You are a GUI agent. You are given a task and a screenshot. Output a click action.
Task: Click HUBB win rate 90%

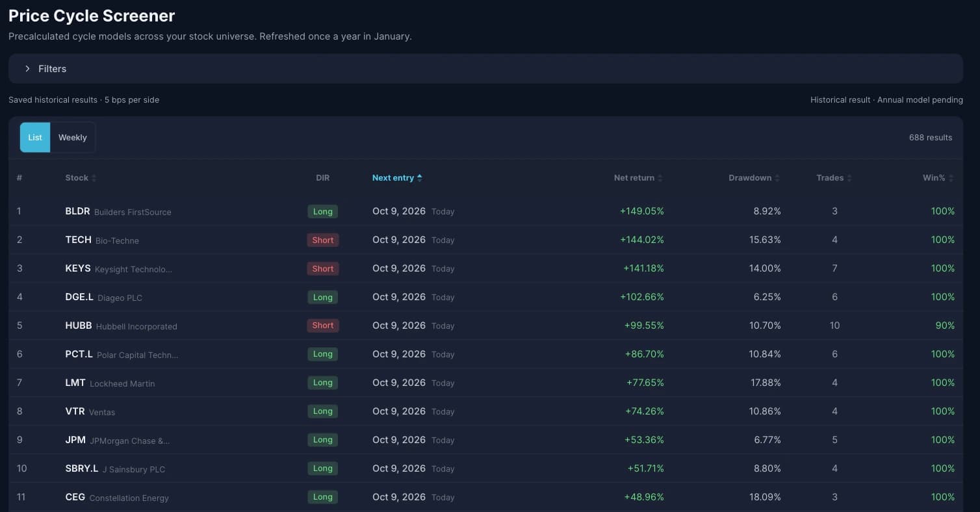click(945, 326)
